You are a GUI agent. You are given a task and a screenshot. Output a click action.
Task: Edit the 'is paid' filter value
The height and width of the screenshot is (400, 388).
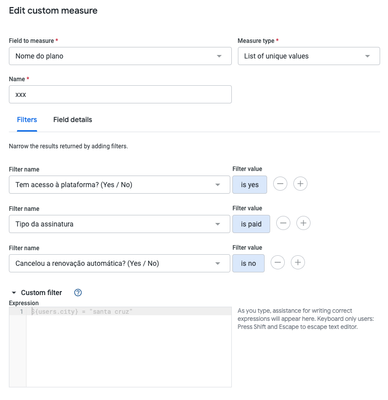(x=251, y=224)
